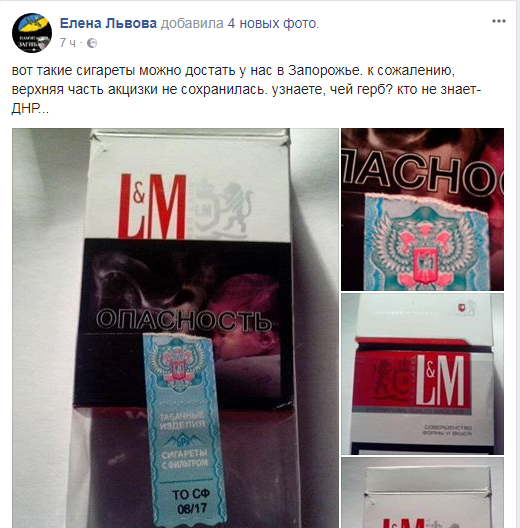The image size is (520, 528).
Task: Open the red L&M pack photo
Action: 422,374
